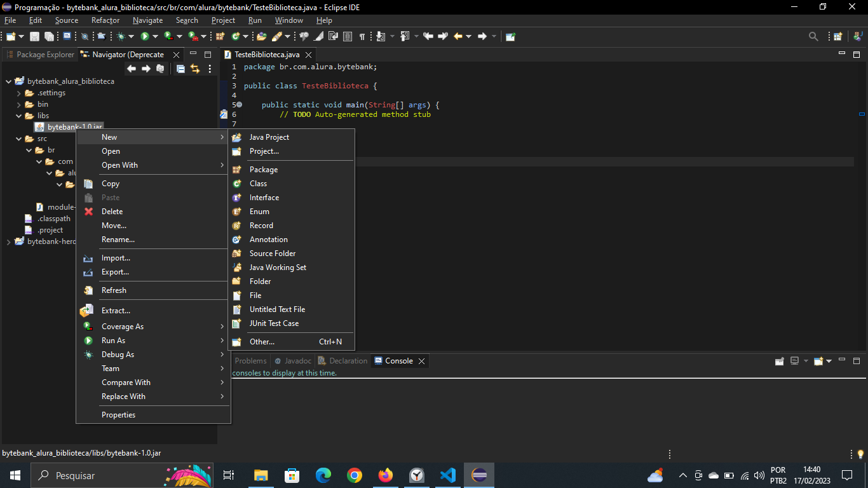Click the Toggle Block Selection toolbar icon
The width and height of the screenshot is (868, 488).
coord(348,36)
